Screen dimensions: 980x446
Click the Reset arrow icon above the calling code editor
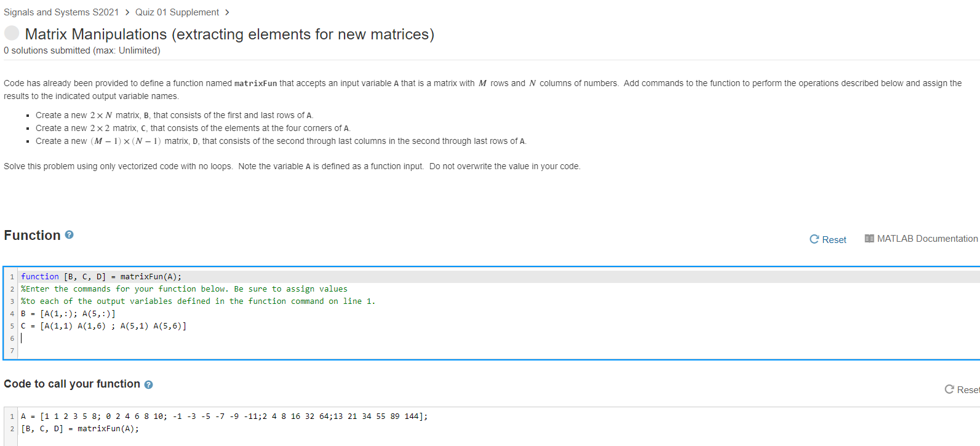pyautogui.click(x=950, y=389)
